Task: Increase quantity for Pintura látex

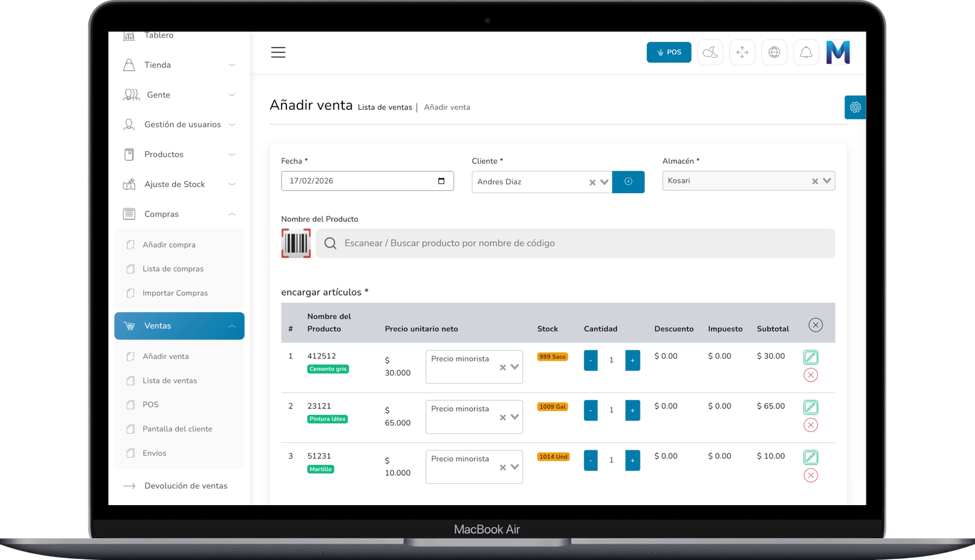Action: (633, 410)
